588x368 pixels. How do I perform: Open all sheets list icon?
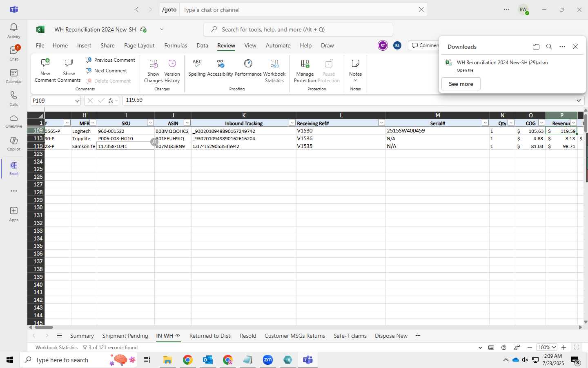(x=60, y=336)
